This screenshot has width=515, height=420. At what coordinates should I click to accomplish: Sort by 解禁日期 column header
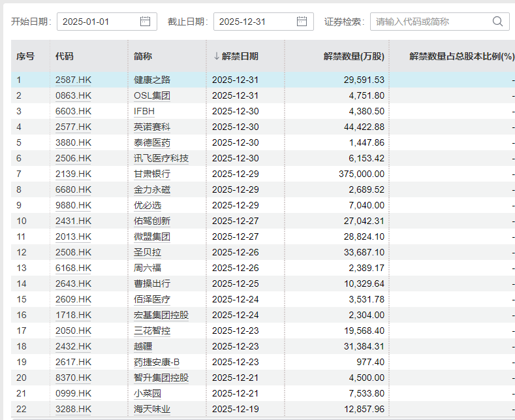tap(236, 57)
